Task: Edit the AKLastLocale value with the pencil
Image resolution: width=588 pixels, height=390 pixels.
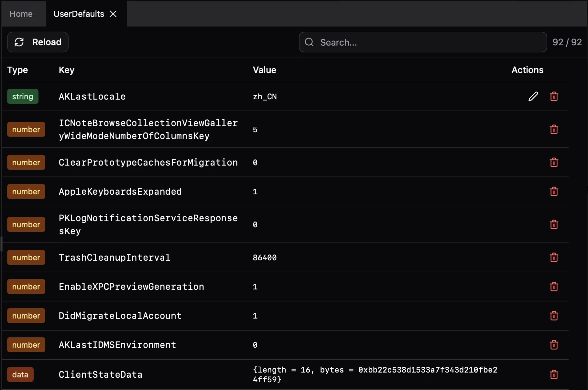Action: point(533,96)
